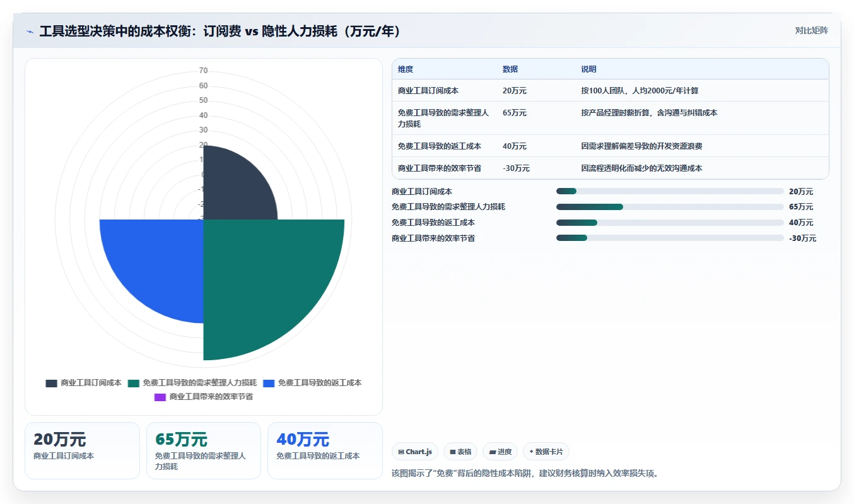
Task: Click the 40万元 stat card
Action: (325, 450)
